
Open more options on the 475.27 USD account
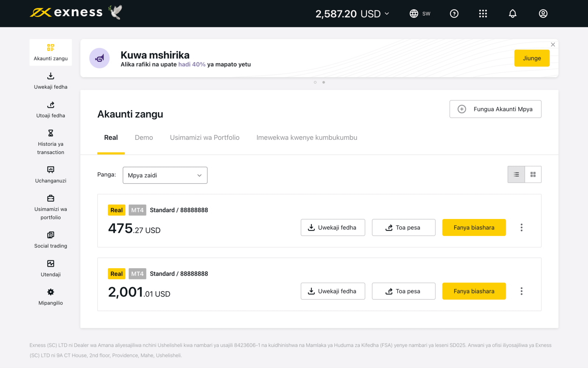(521, 227)
